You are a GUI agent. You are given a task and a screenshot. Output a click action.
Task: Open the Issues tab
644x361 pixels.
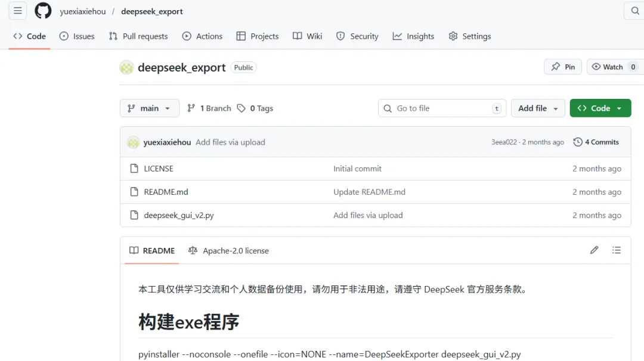click(x=77, y=36)
